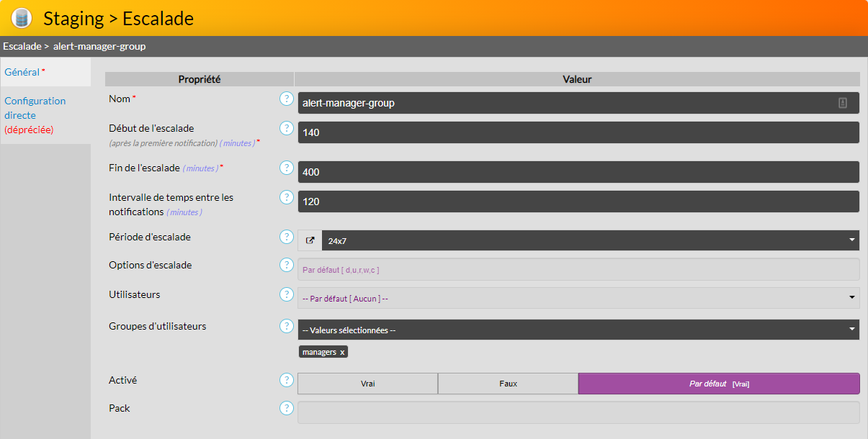Select Par défaut option for Activé
Image resolution: width=868 pixels, height=439 pixels.
(718, 384)
